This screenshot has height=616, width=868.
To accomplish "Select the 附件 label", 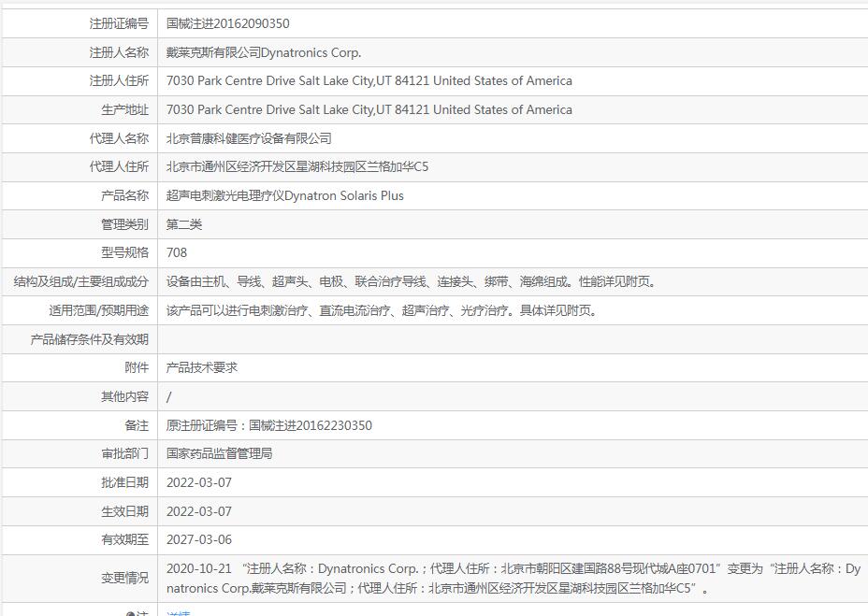I will tap(137, 367).
